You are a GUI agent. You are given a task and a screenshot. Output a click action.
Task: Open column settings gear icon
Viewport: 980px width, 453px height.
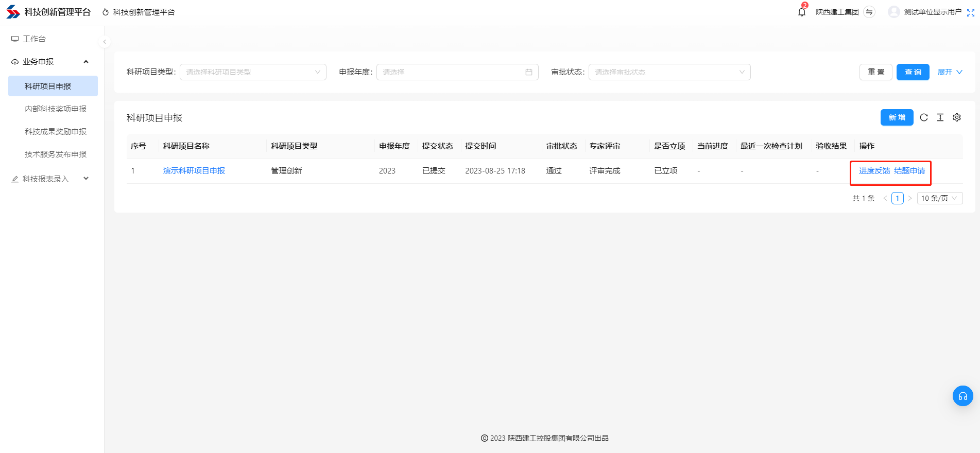point(957,117)
